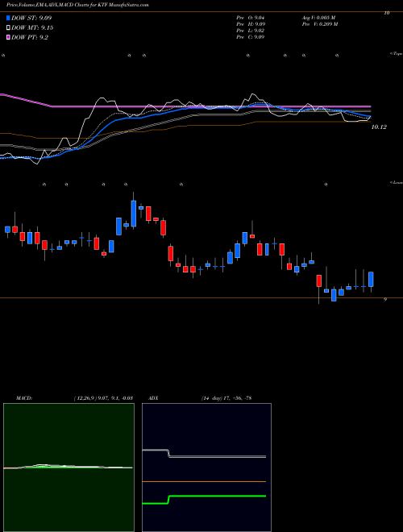The image size is (403, 532).
Task: Click the price axis label 10 at top
Action: 386,13
